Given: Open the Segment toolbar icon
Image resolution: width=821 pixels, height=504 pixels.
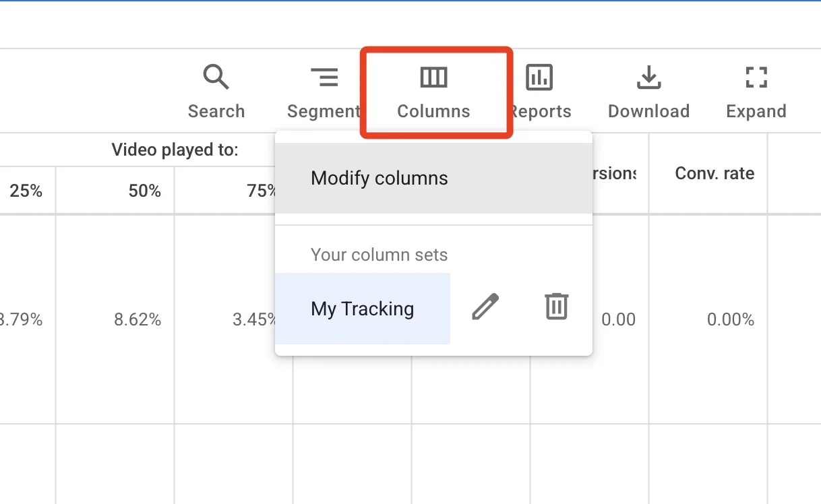Looking at the screenshot, I should click(x=324, y=78).
